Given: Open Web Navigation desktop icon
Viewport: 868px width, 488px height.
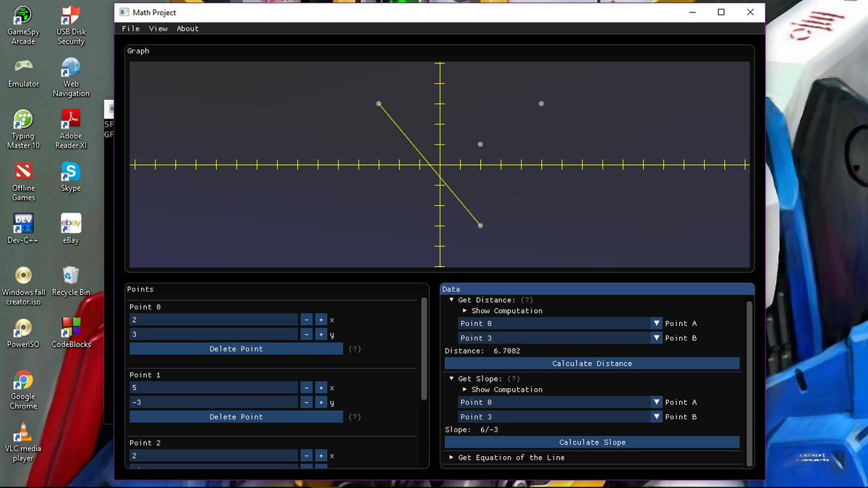Looking at the screenshot, I should tap(71, 77).
